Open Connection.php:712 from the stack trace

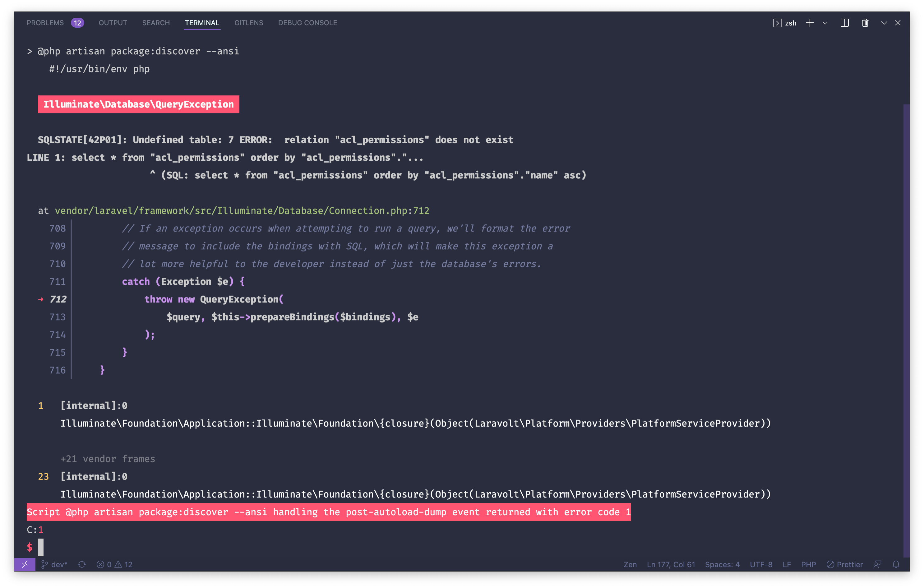(241, 210)
